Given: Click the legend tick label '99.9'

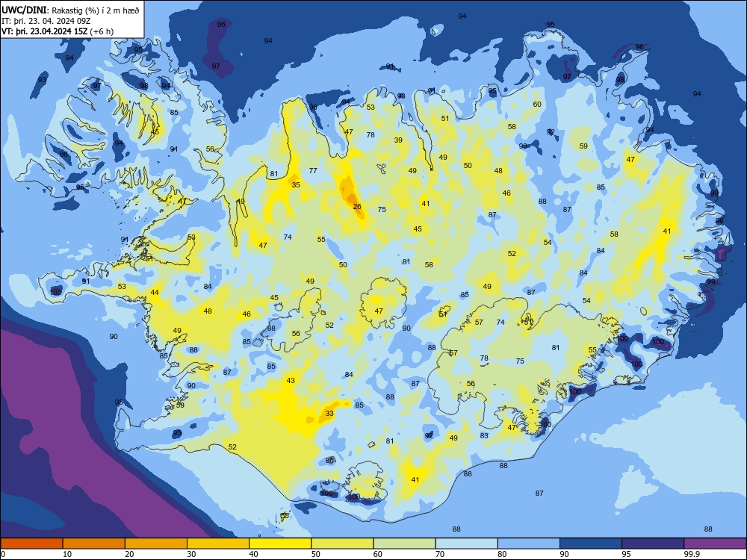Looking at the screenshot, I should point(692,554).
